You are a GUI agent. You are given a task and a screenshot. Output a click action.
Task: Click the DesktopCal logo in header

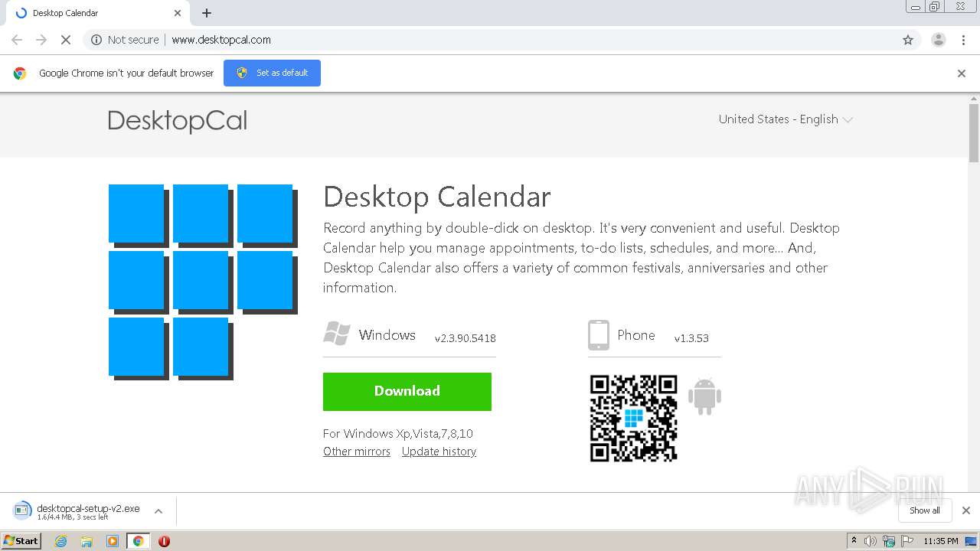tap(178, 121)
